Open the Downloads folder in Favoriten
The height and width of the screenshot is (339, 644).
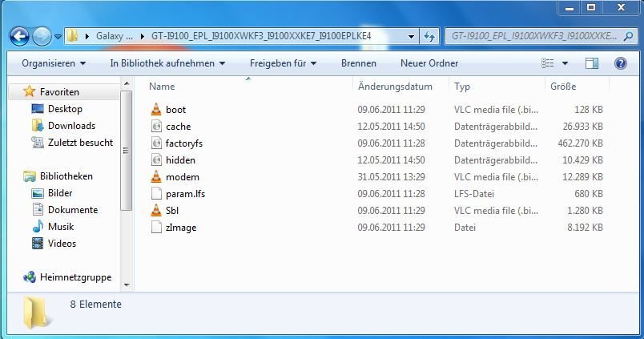[71, 126]
